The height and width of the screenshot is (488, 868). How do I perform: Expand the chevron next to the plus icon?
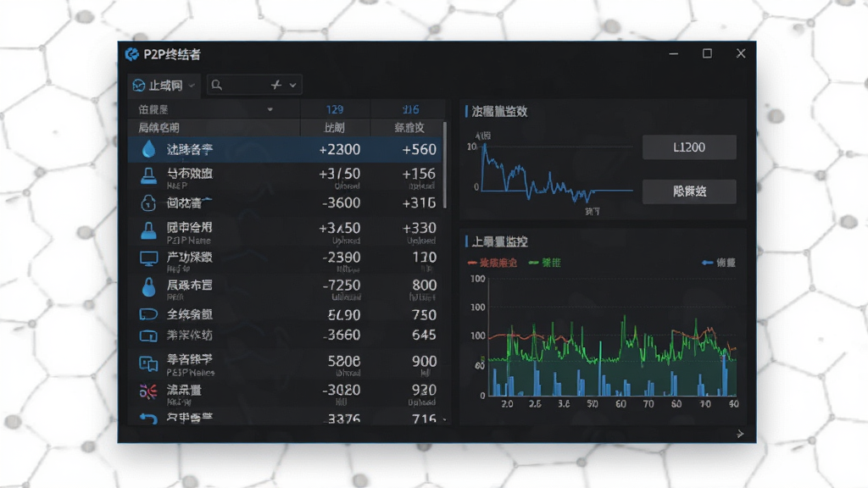(292, 86)
